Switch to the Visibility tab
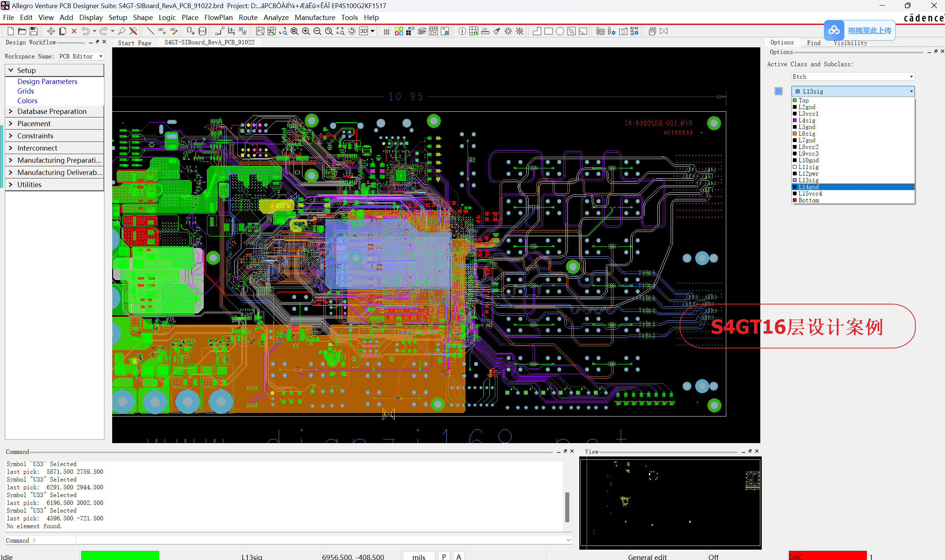 [850, 43]
